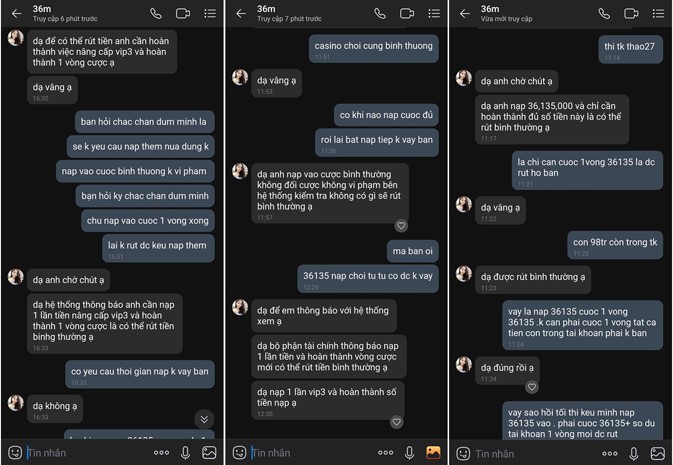673x465 pixels.
Task: Go back from the left chat panel
Action: [15, 14]
